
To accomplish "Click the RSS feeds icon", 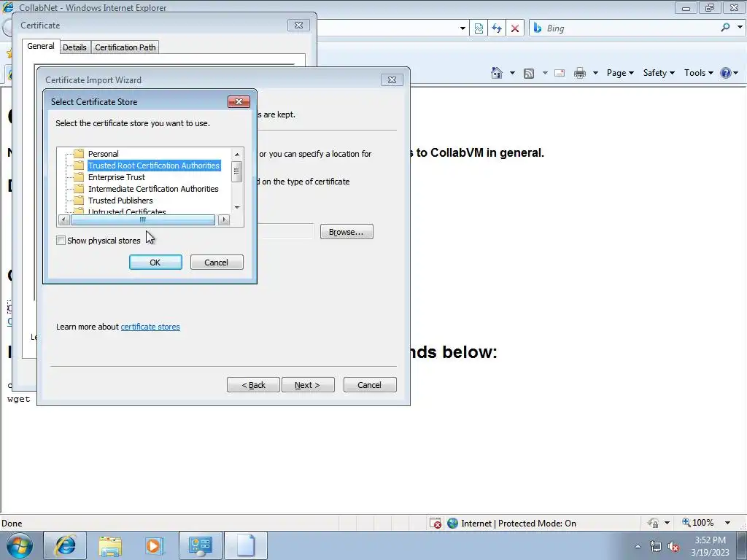I will coord(528,74).
